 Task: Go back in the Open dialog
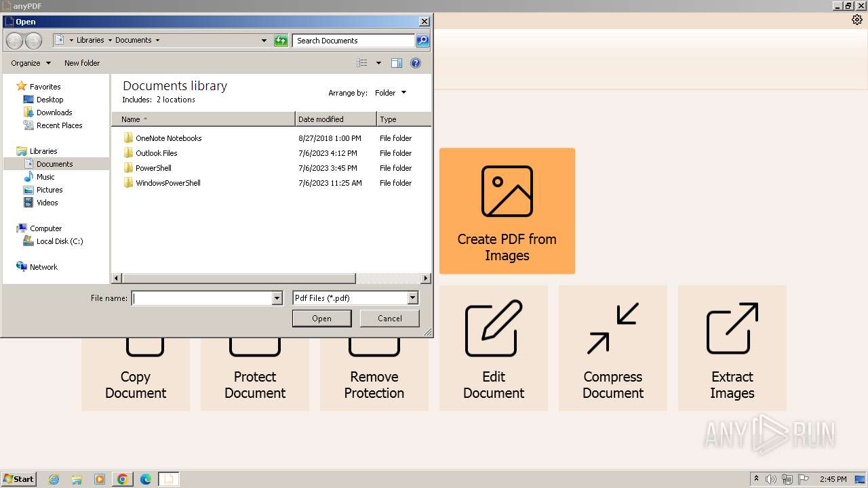pos(14,41)
